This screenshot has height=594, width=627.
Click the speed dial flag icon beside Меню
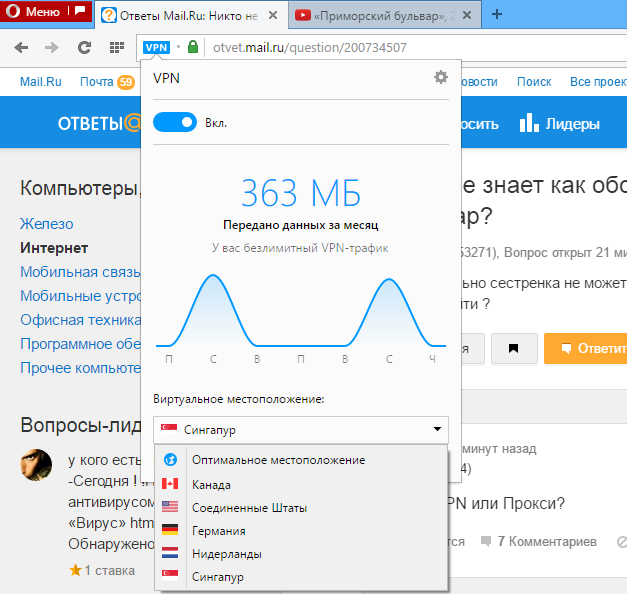81,11
